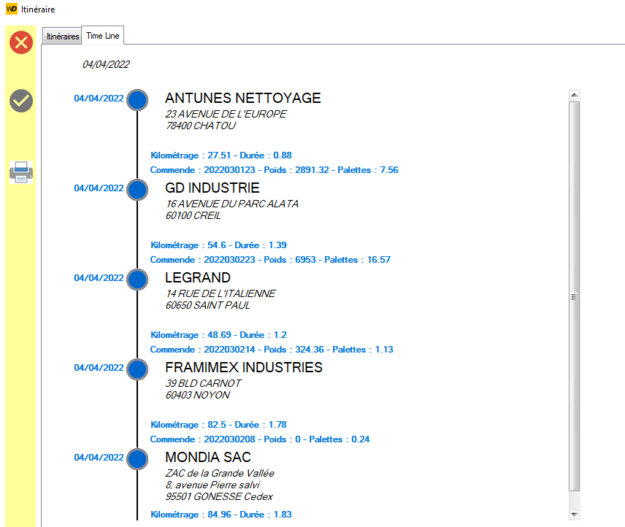Screen dimensions: 625x527
Task: Click the ANTUNES NETTOYAGE stop title
Action: tap(243, 98)
